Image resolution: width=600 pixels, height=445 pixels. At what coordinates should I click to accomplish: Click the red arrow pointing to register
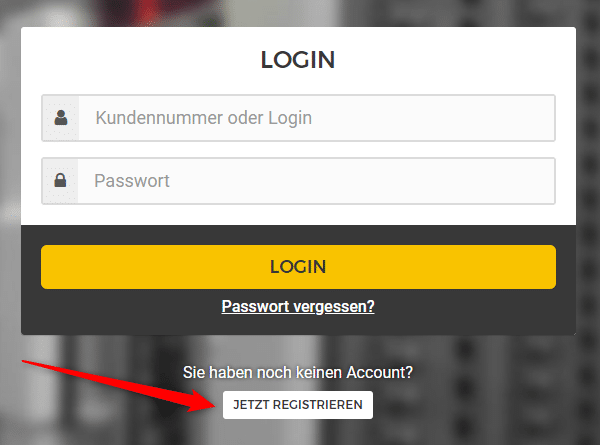click(x=119, y=386)
